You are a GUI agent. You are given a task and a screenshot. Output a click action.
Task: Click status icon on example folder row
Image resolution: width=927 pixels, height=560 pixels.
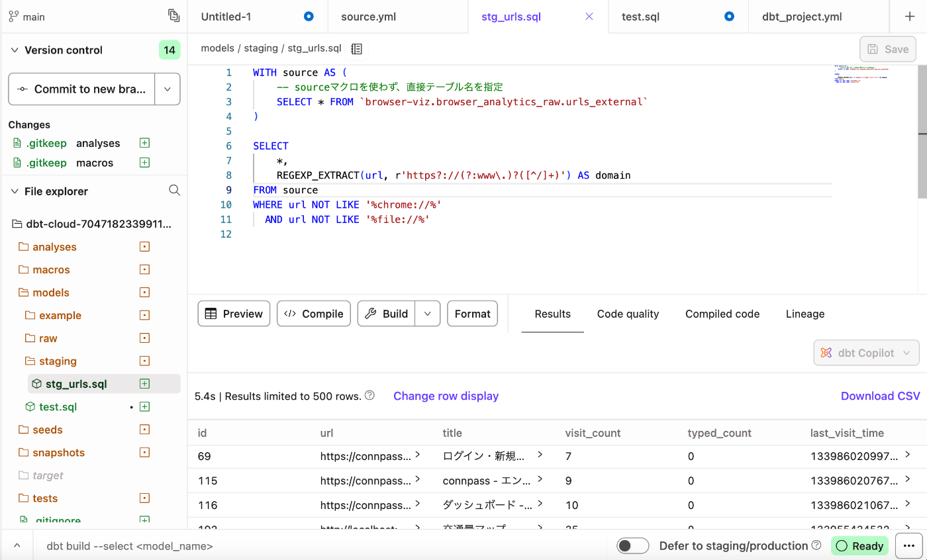pyautogui.click(x=144, y=315)
